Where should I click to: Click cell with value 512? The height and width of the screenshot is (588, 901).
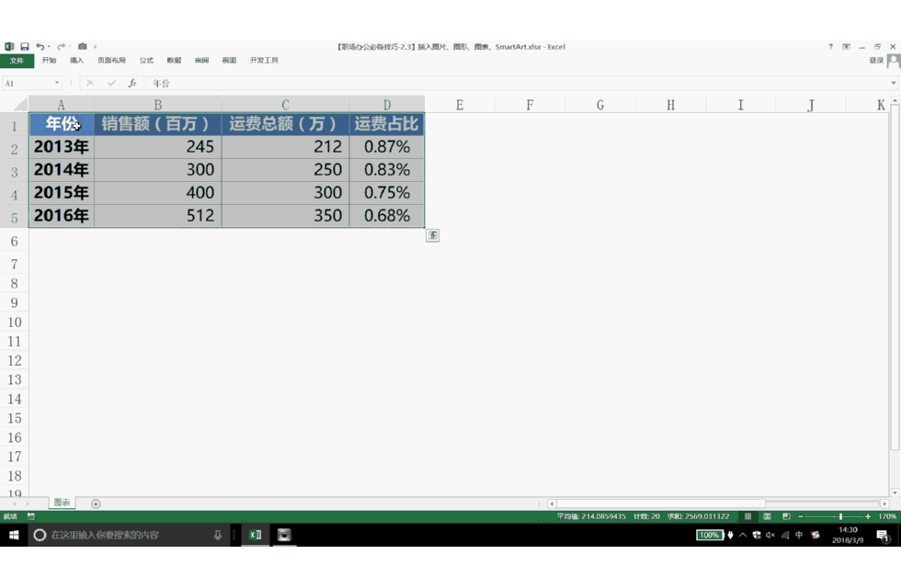point(158,216)
